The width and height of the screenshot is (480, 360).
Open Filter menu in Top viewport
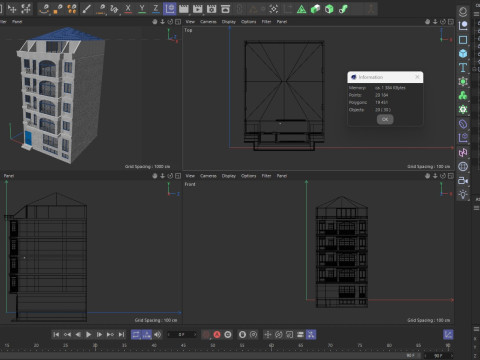(x=266, y=22)
